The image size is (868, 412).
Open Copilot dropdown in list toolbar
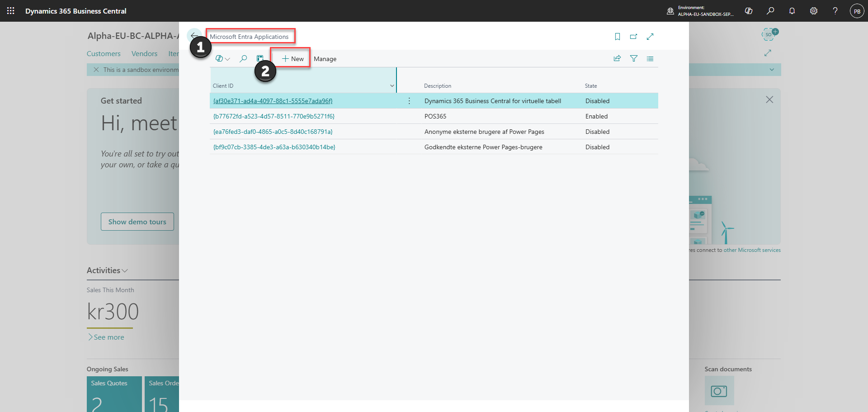point(223,59)
